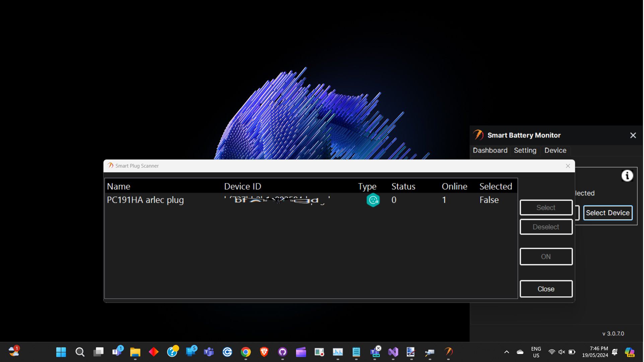
Task: Open Brave browser from the taskbar
Action: (x=264, y=352)
